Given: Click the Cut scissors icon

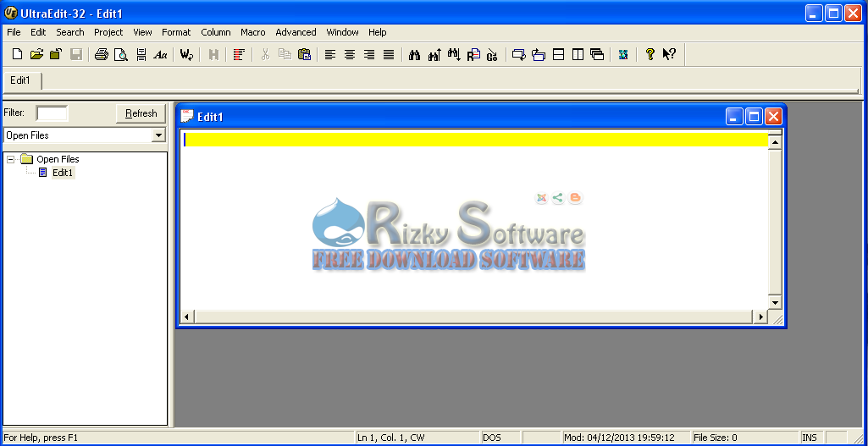Looking at the screenshot, I should point(265,54).
